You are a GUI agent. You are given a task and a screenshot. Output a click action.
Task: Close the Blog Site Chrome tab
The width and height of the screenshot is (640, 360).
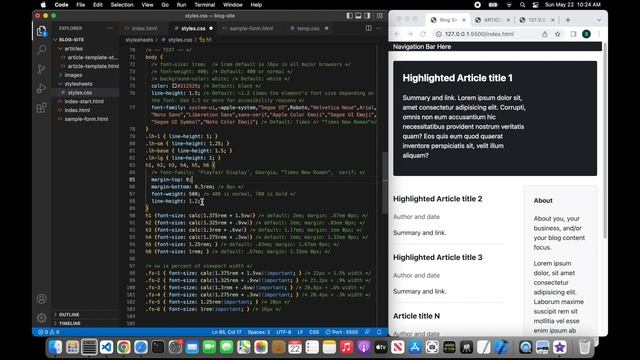pyautogui.click(x=464, y=20)
